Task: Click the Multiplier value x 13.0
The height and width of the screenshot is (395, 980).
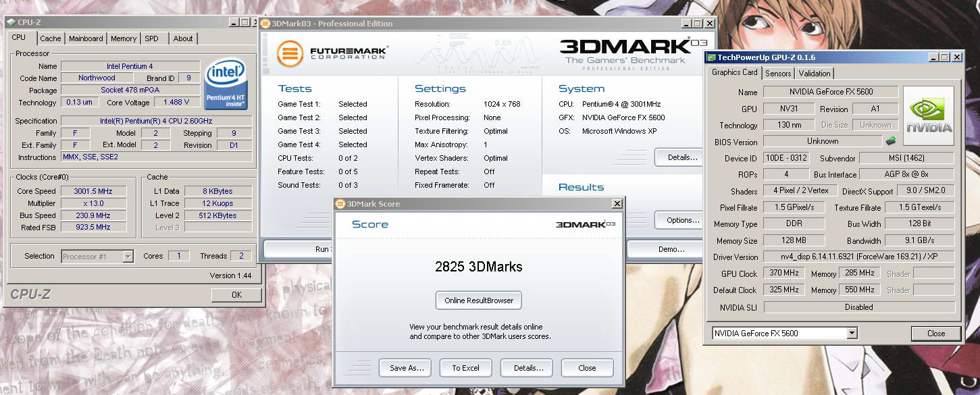Action: coord(93,203)
